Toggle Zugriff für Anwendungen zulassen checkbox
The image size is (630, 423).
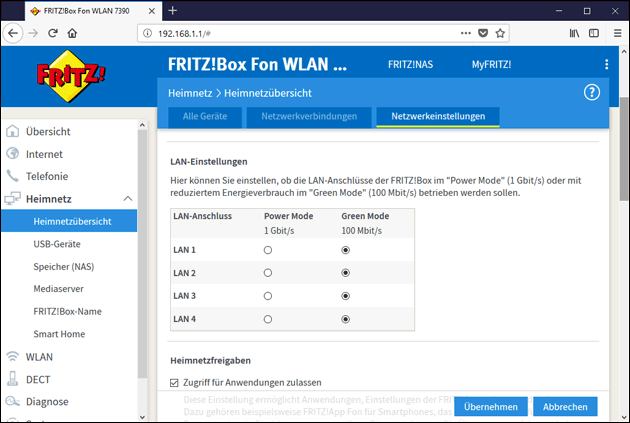pyautogui.click(x=174, y=383)
